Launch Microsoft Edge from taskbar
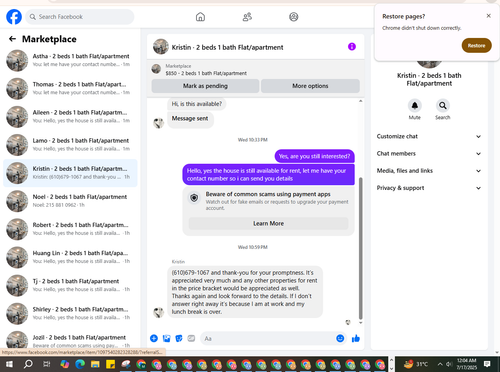Screen dimensions: 500x372 [80, 364]
